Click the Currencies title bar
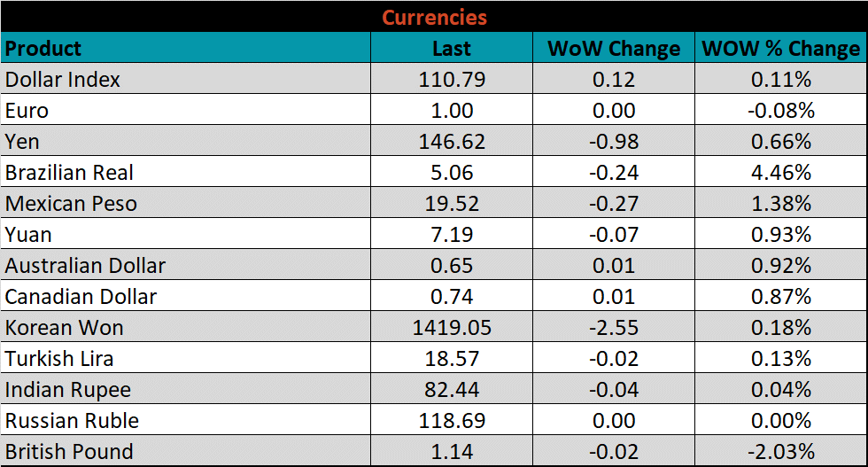This screenshot has width=868, height=467. 434,17
